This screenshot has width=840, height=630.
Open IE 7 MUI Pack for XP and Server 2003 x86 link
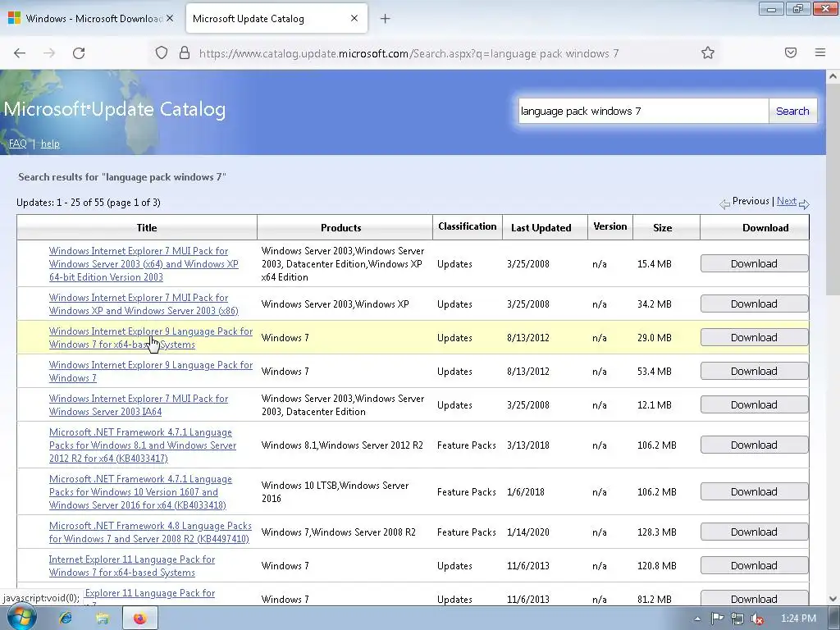144,304
